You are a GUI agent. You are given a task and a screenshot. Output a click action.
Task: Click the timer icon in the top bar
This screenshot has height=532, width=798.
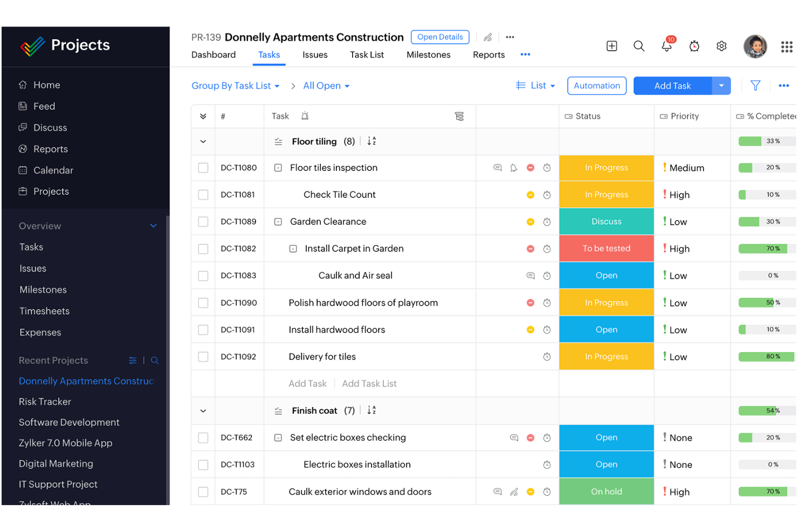pyautogui.click(x=694, y=46)
